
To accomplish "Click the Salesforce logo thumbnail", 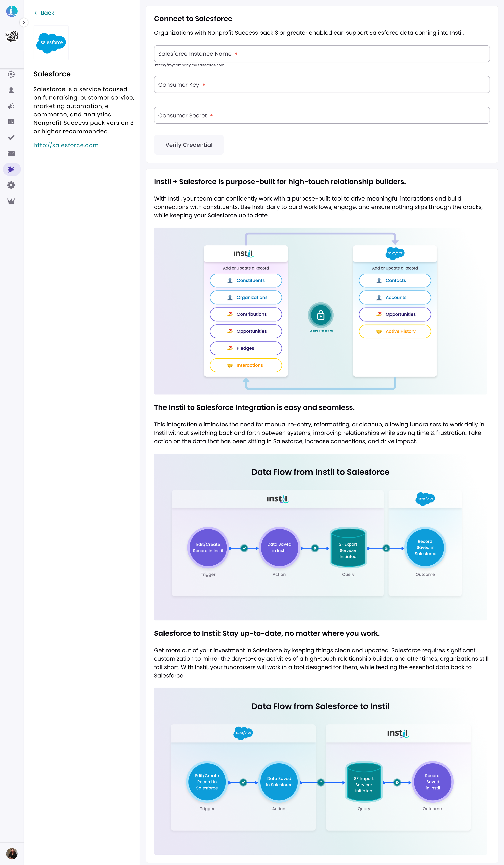I will tap(51, 43).
